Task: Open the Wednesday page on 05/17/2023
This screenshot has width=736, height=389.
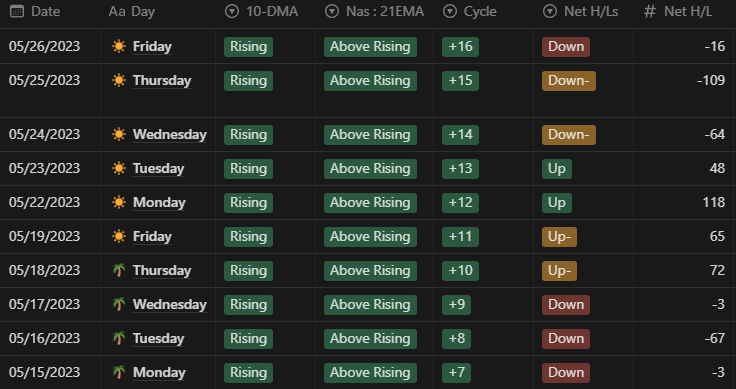Action: [170, 305]
